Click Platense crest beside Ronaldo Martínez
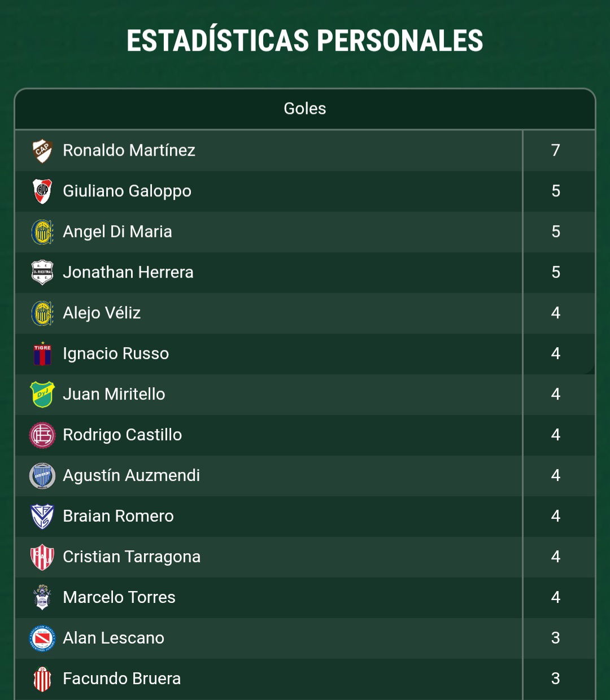The width and height of the screenshot is (610, 700). coord(42,151)
